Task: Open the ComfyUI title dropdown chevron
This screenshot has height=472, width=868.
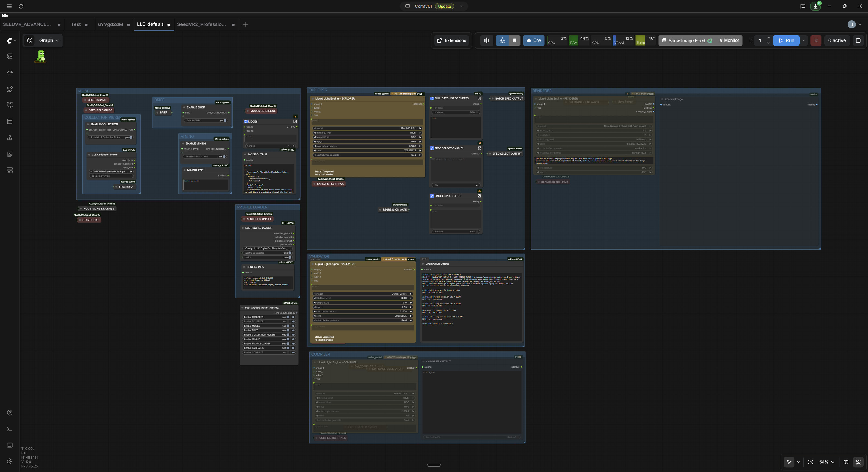Action: point(461,6)
